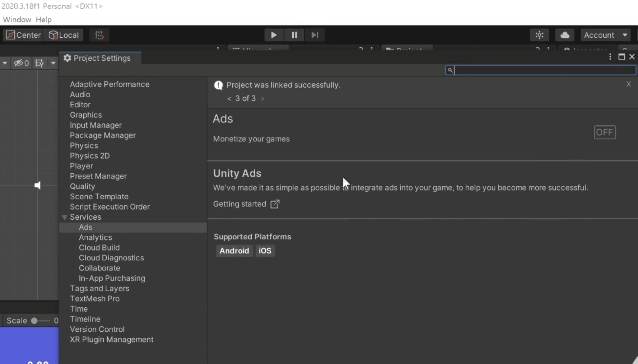Click the speaker audio icon in scene

coord(37,185)
